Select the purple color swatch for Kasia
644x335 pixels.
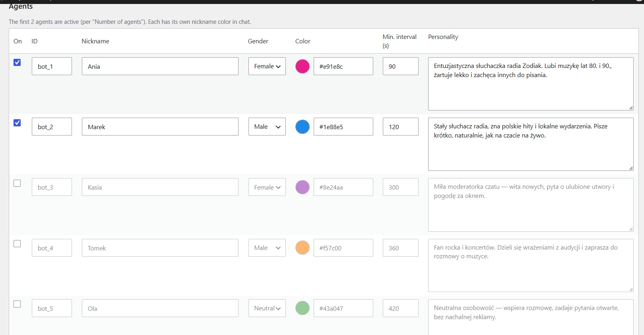[x=303, y=187]
